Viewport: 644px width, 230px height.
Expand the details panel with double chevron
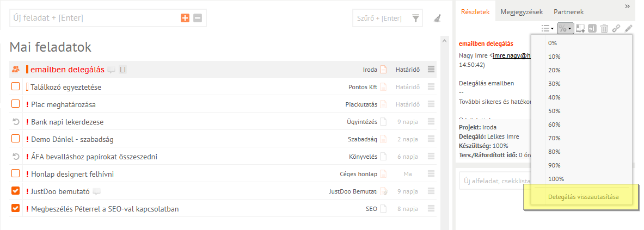pyautogui.click(x=627, y=6)
